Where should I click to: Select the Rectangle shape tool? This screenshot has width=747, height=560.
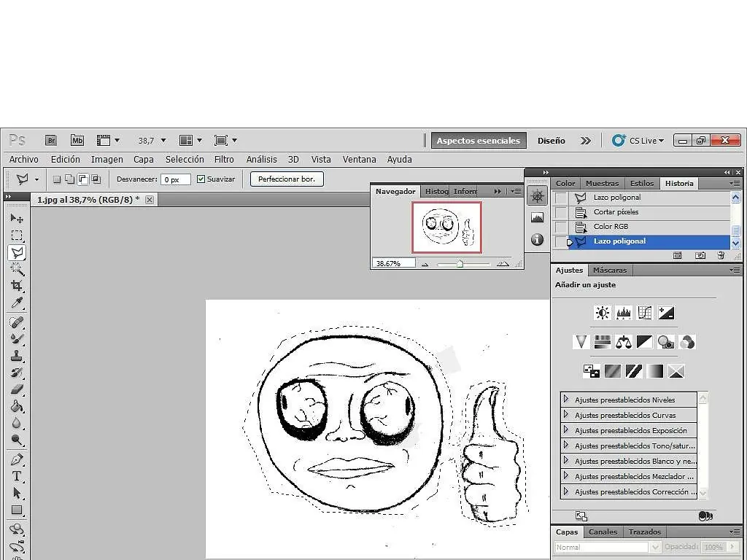[17, 510]
